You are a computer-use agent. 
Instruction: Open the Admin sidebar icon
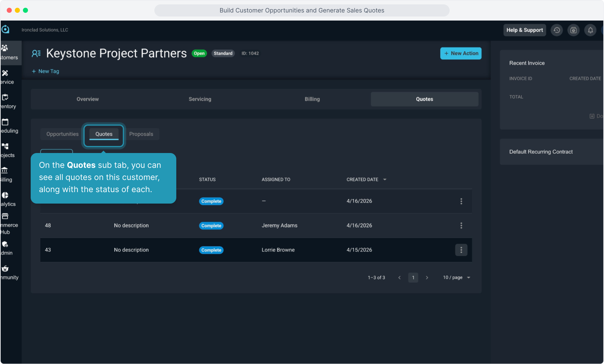(5, 244)
